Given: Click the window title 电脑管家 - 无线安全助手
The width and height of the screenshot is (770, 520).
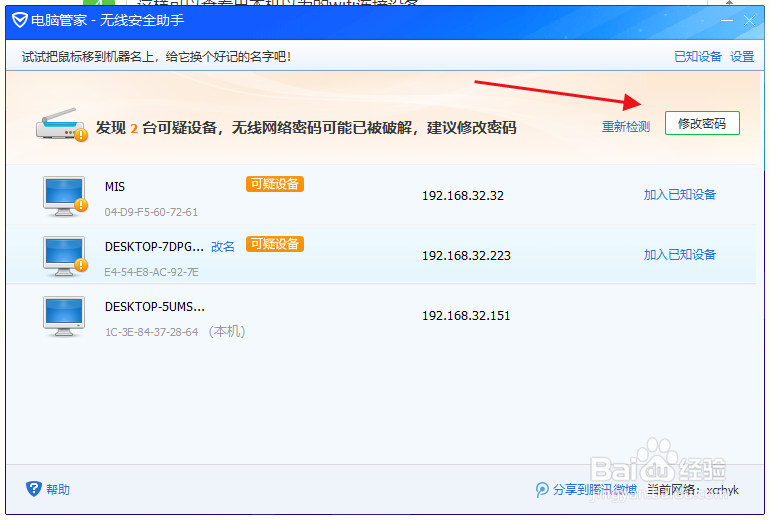Looking at the screenshot, I should (x=108, y=20).
